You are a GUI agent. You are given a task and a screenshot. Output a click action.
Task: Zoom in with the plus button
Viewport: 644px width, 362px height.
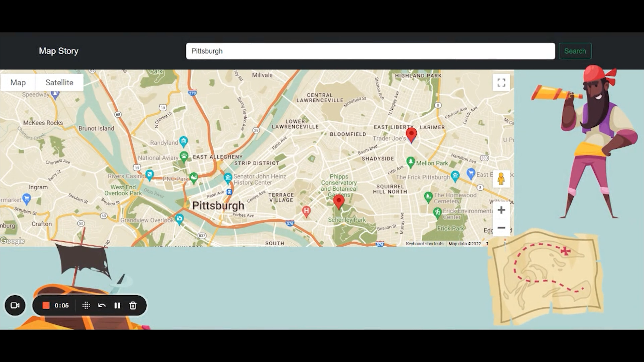point(501,210)
